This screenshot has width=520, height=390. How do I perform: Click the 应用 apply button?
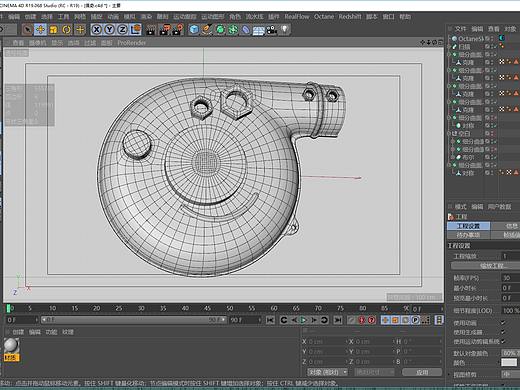coord(422,372)
